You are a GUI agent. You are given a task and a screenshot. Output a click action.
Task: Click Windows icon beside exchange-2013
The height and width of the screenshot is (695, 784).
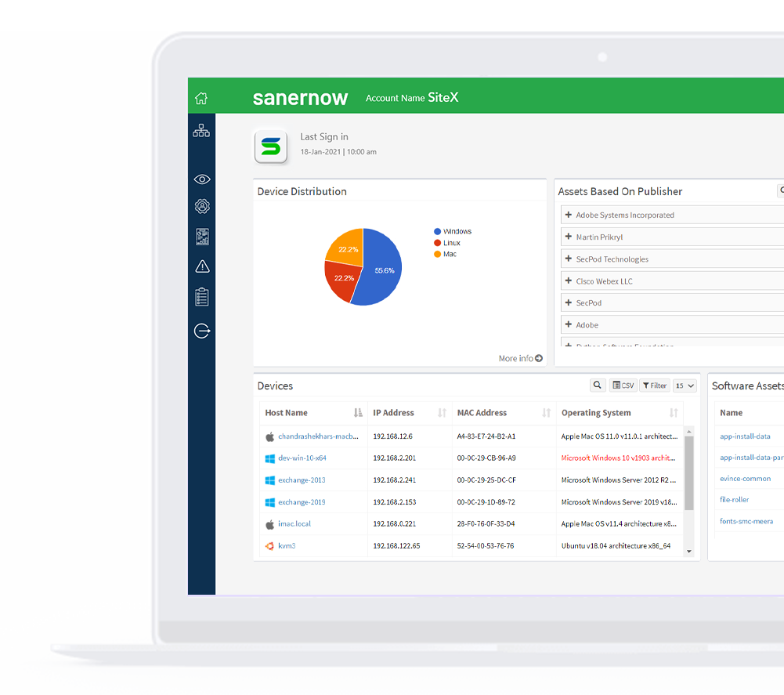(270, 480)
